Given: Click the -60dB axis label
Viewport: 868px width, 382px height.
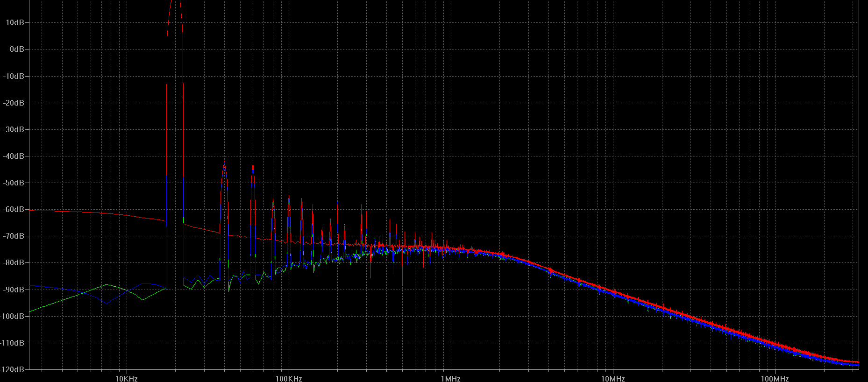Looking at the screenshot, I should (x=14, y=209).
